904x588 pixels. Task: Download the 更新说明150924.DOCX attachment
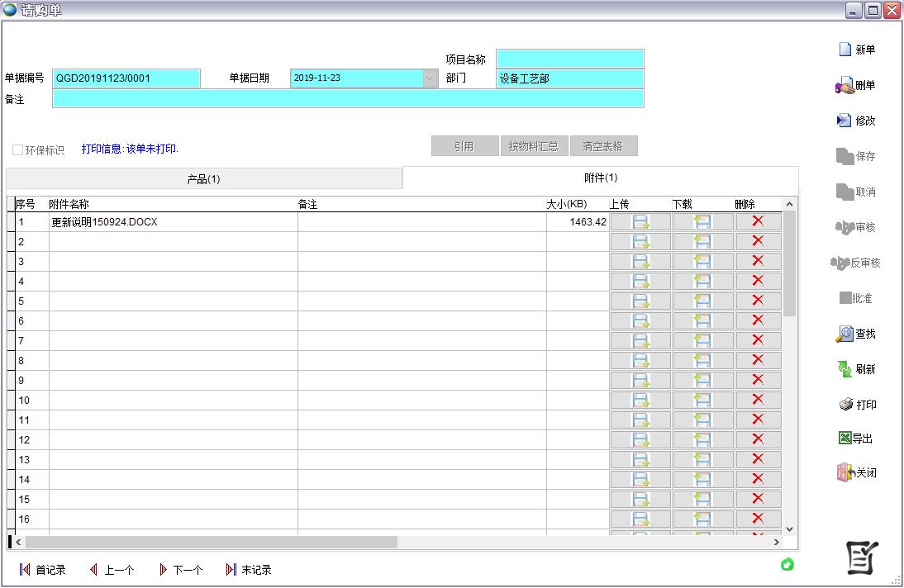[702, 221]
